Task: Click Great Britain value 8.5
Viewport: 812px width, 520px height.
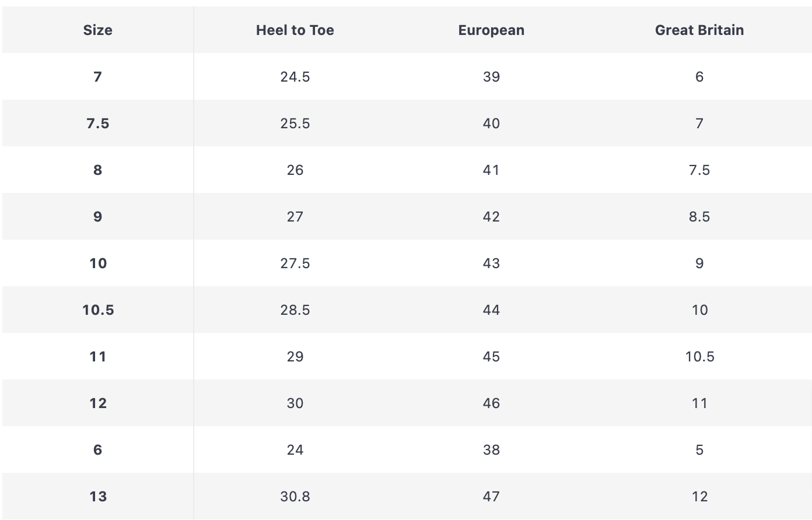Action: pos(699,217)
